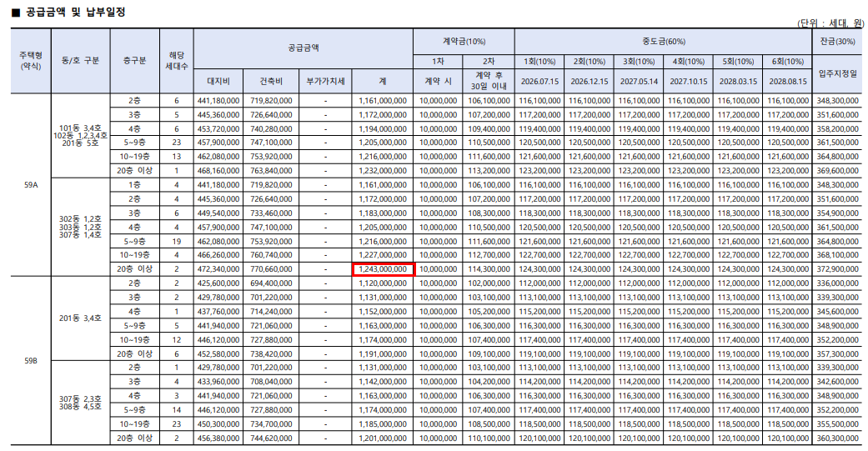Click the building cost '770,660,000' cell
868x451 pixels.
pyautogui.click(x=271, y=269)
